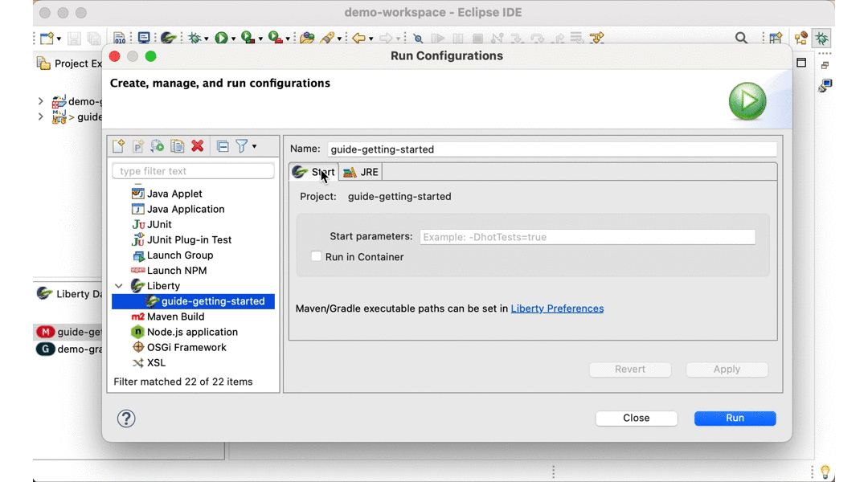Click the Open Perspective icon

776,39
